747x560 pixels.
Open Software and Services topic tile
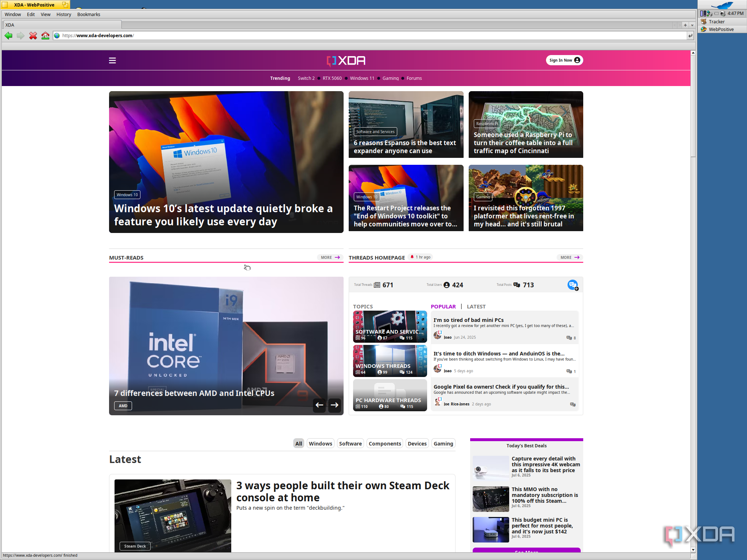(x=390, y=327)
